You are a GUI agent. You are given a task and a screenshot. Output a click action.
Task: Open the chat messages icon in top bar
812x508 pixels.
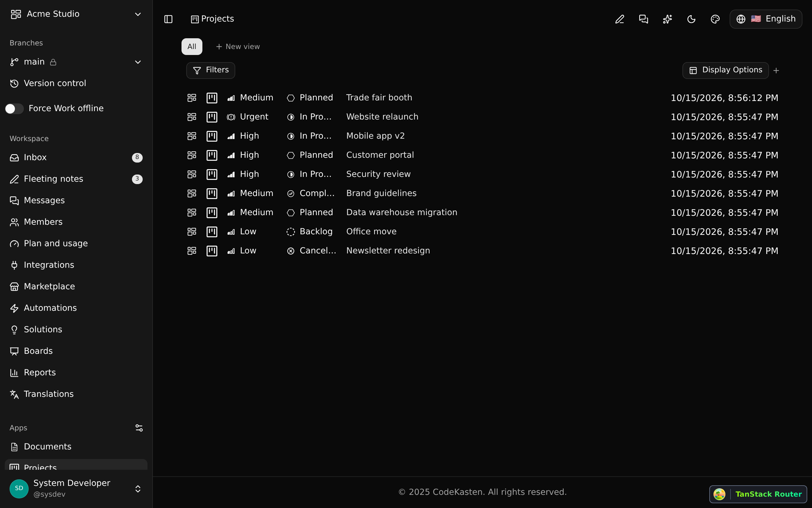(643, 19)
